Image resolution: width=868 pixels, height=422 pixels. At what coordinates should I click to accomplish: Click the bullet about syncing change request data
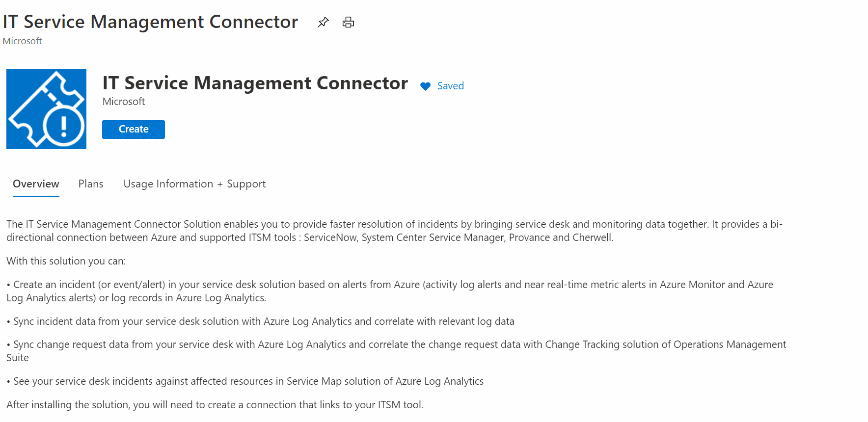(x=396, y=351)
